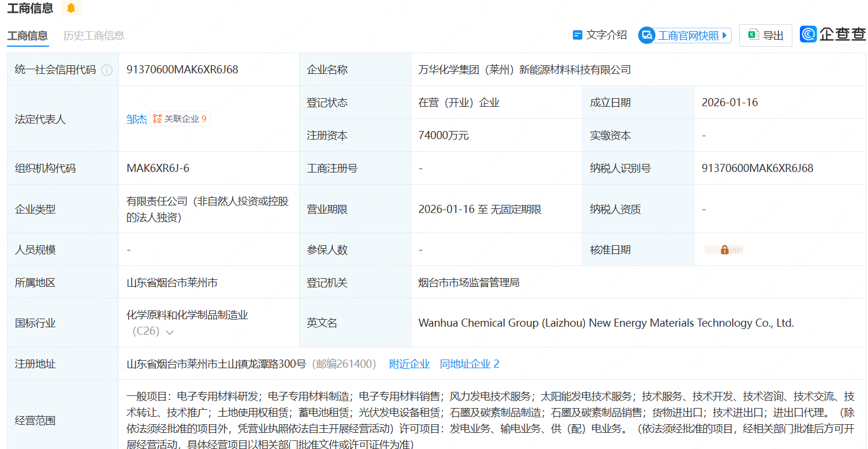
Task: Click the Excel icon for 导出
Action: [x=752, y=35]
